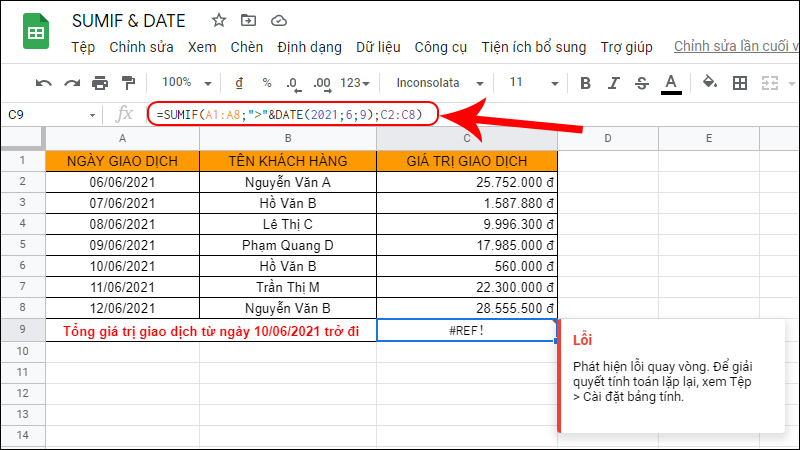Open the Chèn menu
The width and height of the screenshot is (800, 450).
click(x=247, y=47)
